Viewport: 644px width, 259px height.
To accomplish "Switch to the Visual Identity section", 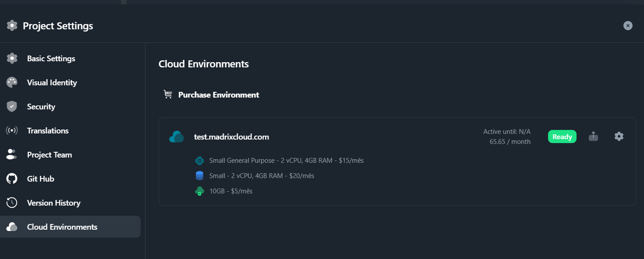I will pos(52,83).
